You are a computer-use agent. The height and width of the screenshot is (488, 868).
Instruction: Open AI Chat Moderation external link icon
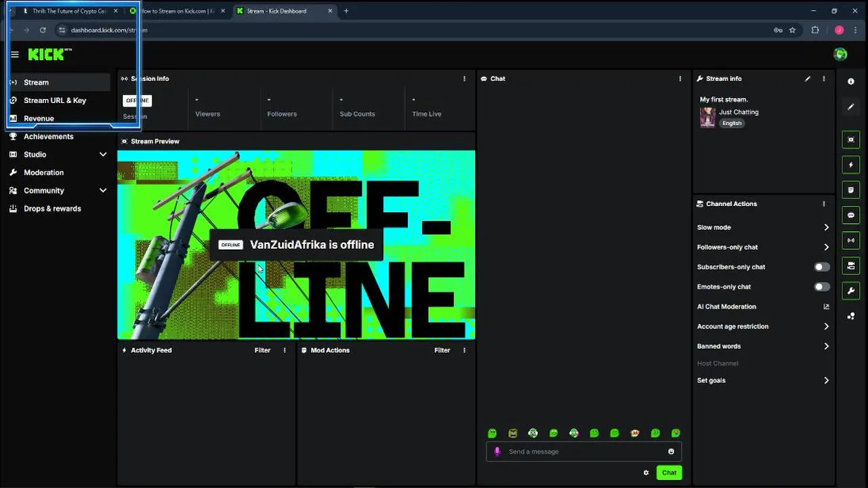[x=826, y=307]
